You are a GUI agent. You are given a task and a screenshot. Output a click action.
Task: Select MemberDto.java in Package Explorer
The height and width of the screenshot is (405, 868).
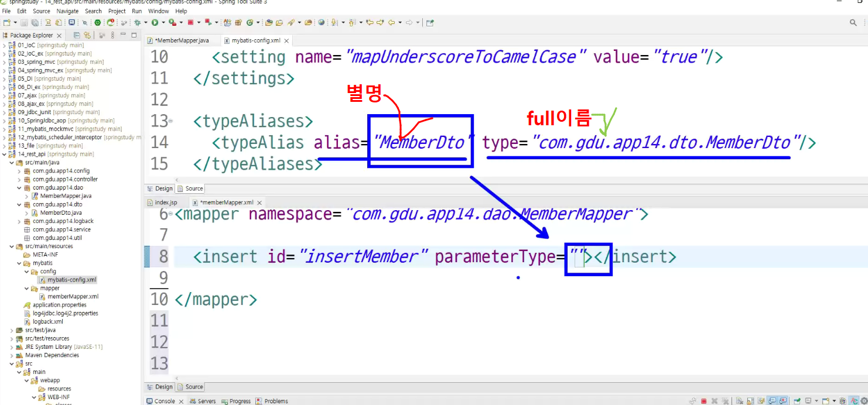tap(61, 213)
